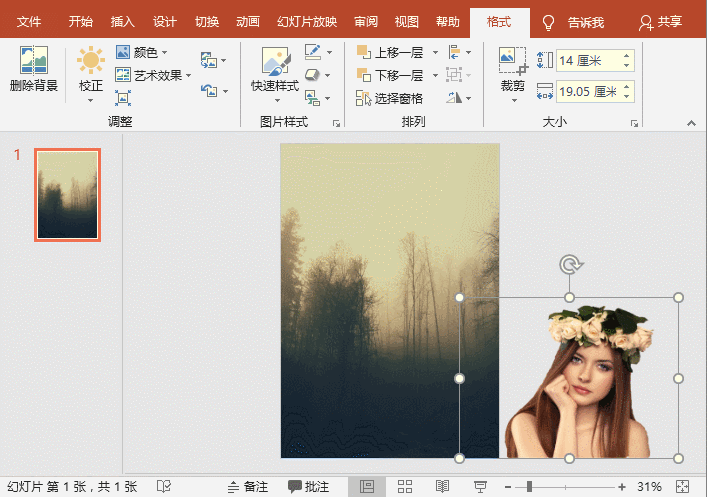The height and width of the screenshot is (497, 707).
Task: Select slide 1 thumbnail in the slide panel
Action: [67, 195]
